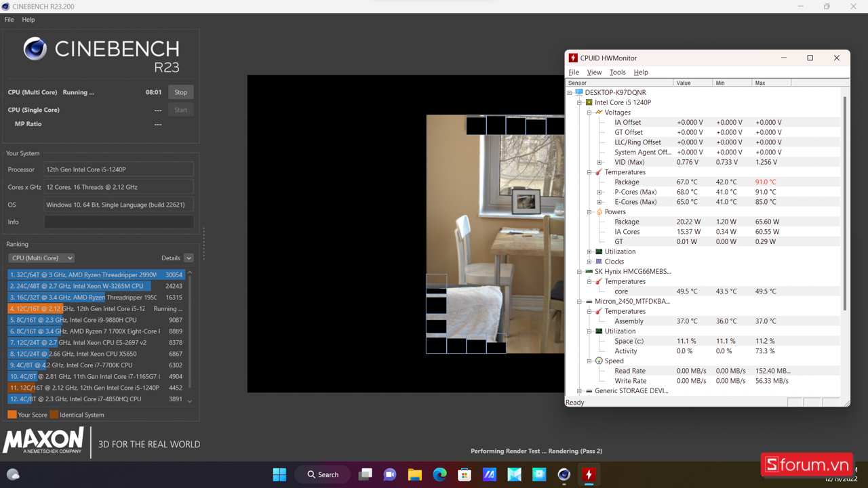The height and width of the screenshot is (488, 868).
Task: Collapse the DESKTOP-K97DQNR root node
Action: click(x=570, y=92)
